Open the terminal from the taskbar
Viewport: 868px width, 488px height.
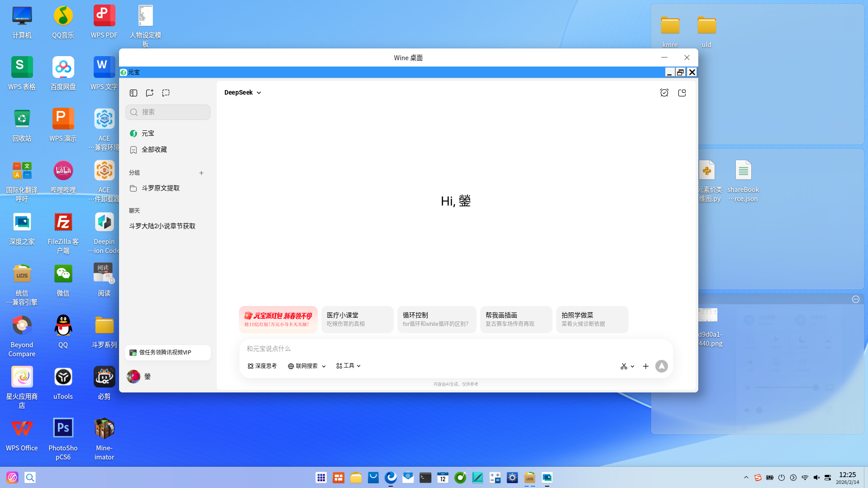coord(425,478)
